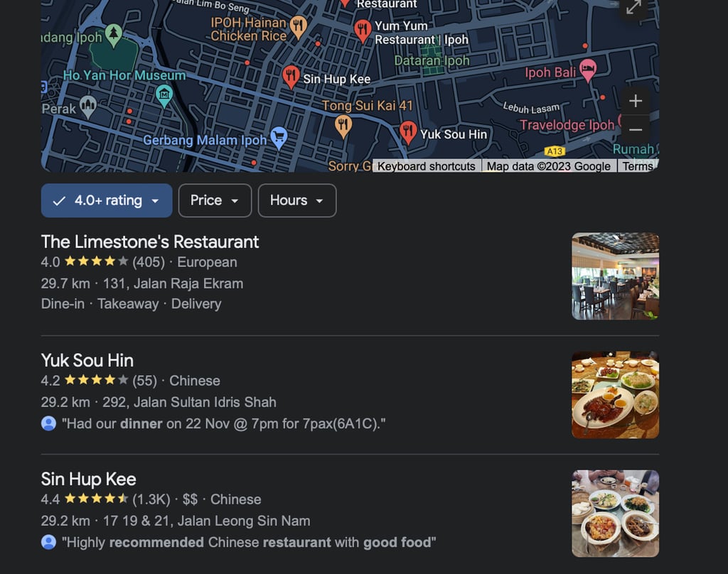View the Yuk Sou Hin food photo
Image resolution: width=728 pixels, height=574 pixels.
(615, 395)
